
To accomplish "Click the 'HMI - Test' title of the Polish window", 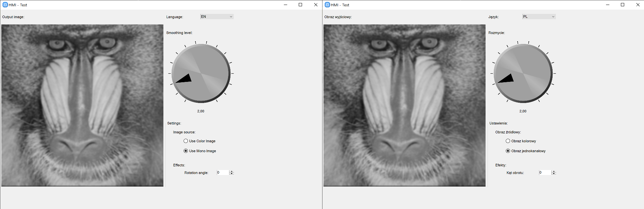I will [x=340, y=5].
